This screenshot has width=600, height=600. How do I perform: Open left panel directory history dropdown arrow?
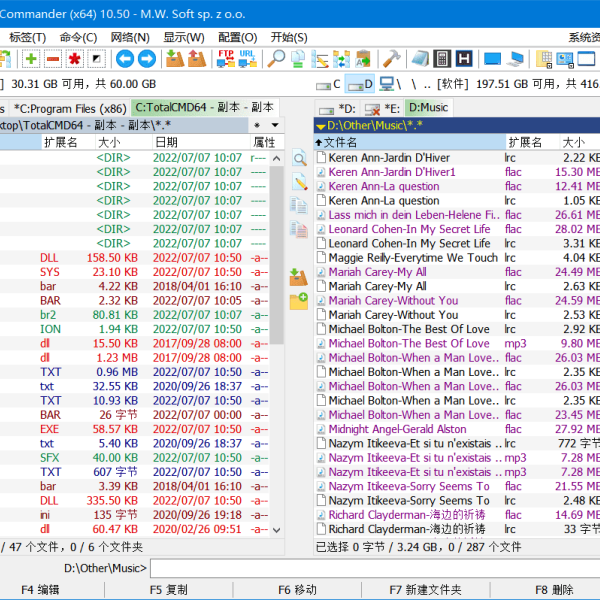[x=275, y=125]
